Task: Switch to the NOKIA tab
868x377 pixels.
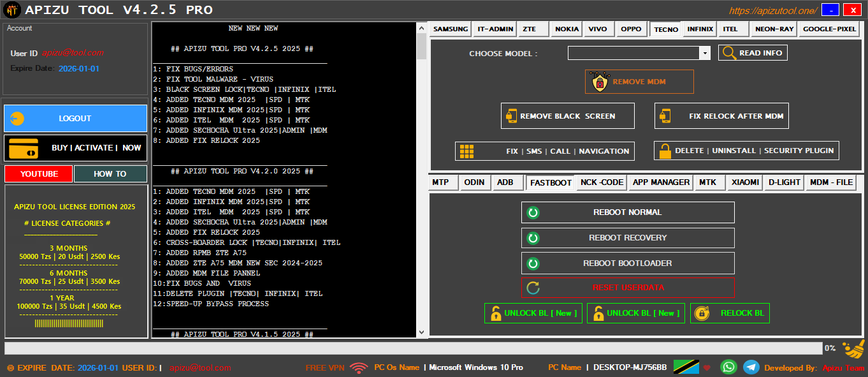Action: click(567, 29)
